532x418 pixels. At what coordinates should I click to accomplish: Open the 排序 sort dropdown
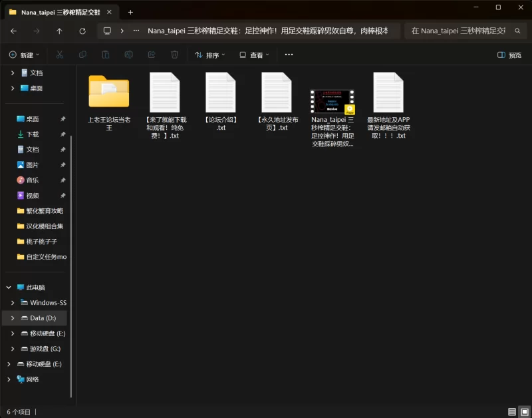210,55
